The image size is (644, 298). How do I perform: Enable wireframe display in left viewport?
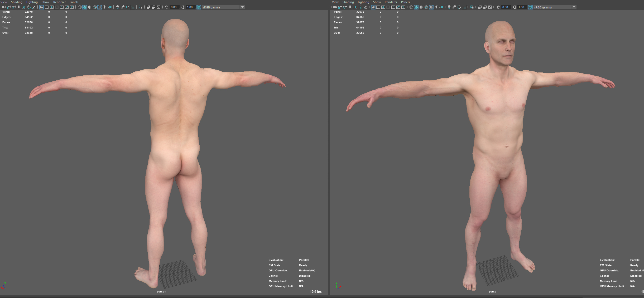[80, 7]
